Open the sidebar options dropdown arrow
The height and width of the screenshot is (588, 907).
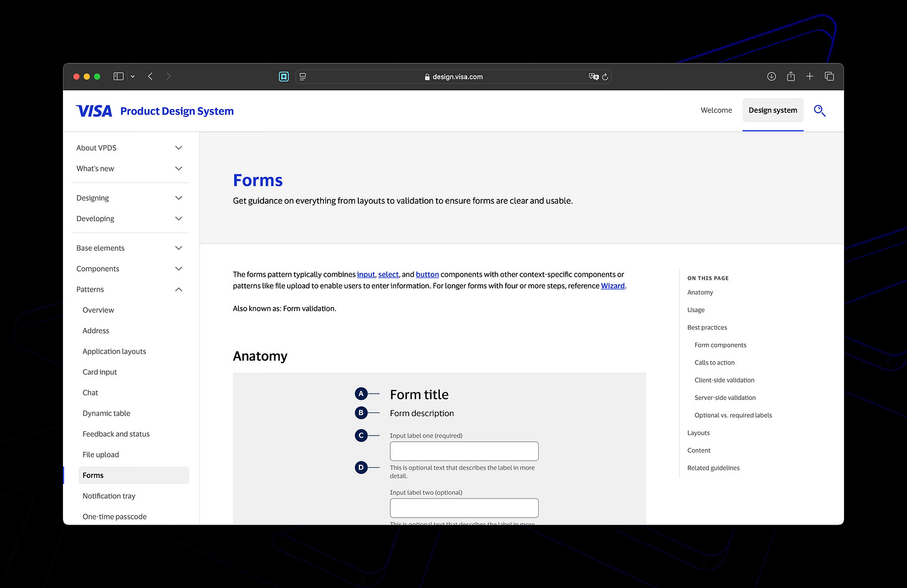click(133, 77)
